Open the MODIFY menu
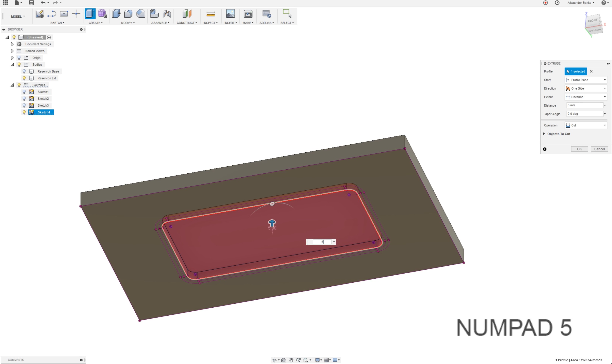Image resolution: width=612 pixels, height=364 pixels. [128, 23]
